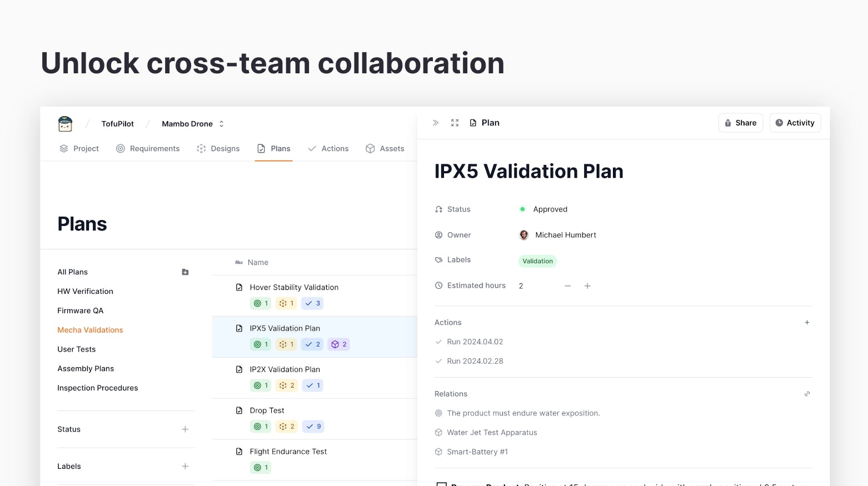Click the Validation label chip
The height and width of the screenshot is (486, 868).
[537, 261]
